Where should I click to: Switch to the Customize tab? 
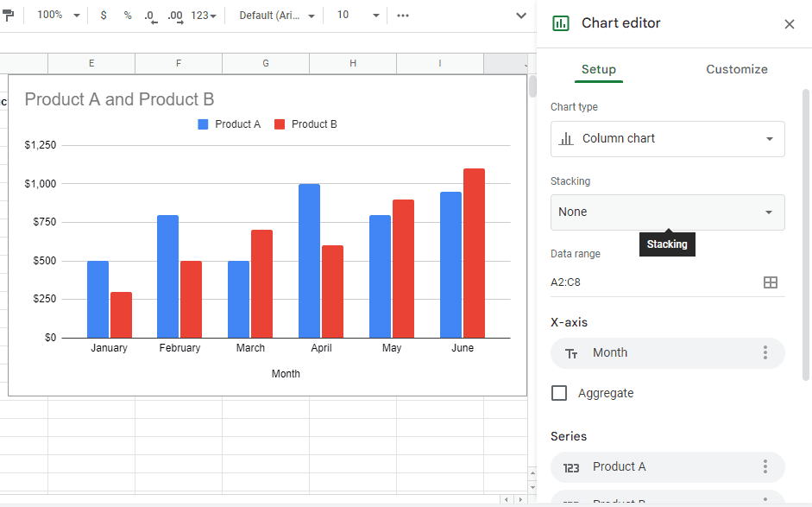(x=737, y=69)
